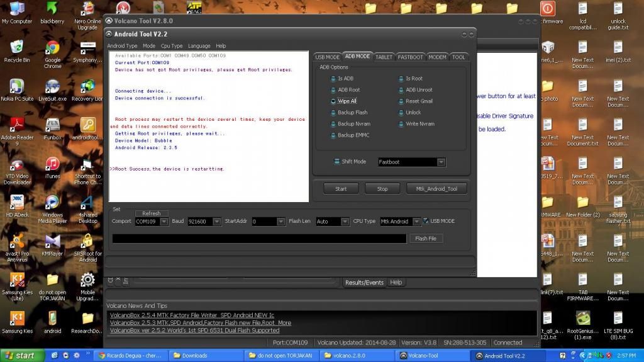This screenshot has width=644, height=362.
Task: Select the Wipe All radio option
Action: [334, 101]
